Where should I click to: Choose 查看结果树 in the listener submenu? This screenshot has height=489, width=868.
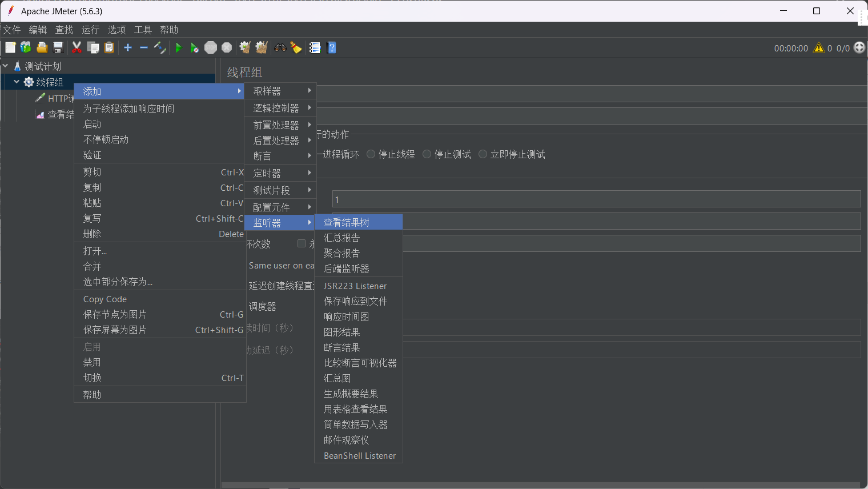359,222
